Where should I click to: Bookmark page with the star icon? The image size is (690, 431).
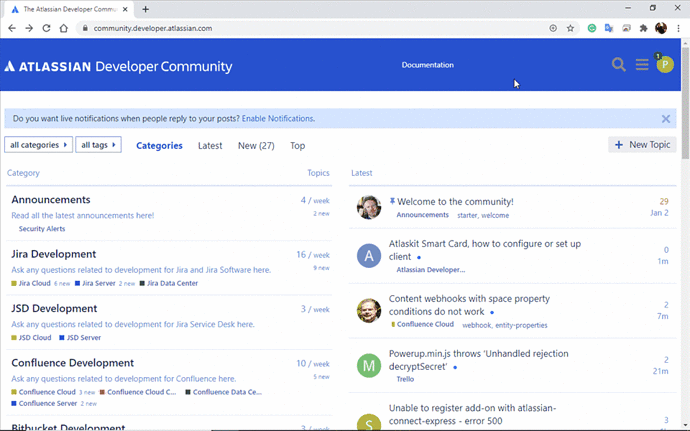pyautogui.click(x=570, y=28)
